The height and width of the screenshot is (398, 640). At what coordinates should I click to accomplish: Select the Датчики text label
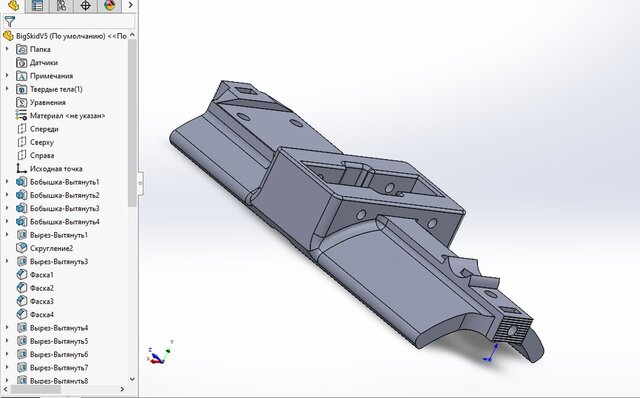(44, 63)
